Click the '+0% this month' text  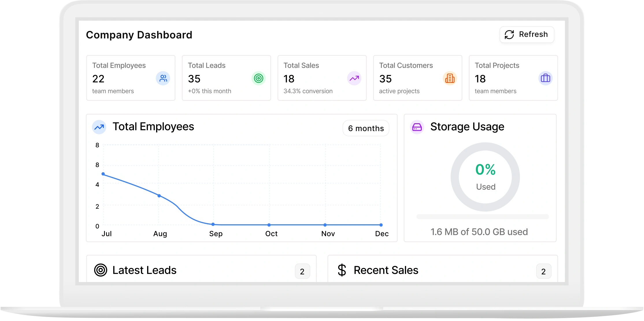click(x=210, y=91)
